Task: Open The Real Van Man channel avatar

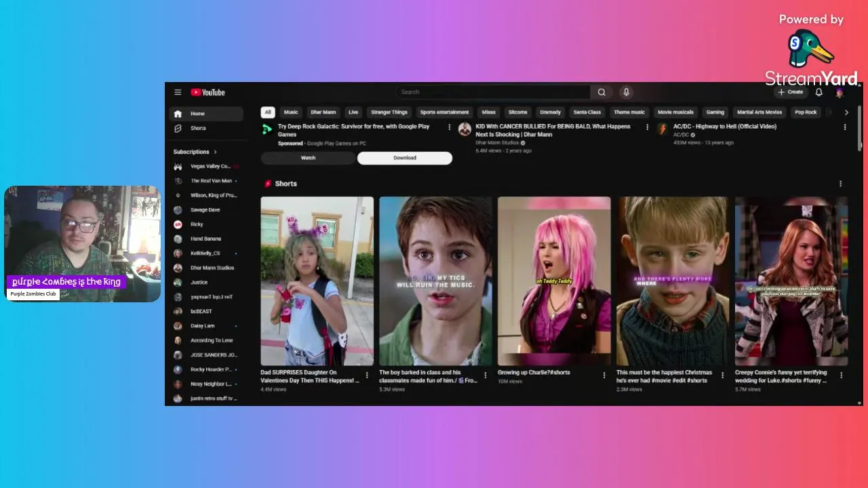Action: 178,181
